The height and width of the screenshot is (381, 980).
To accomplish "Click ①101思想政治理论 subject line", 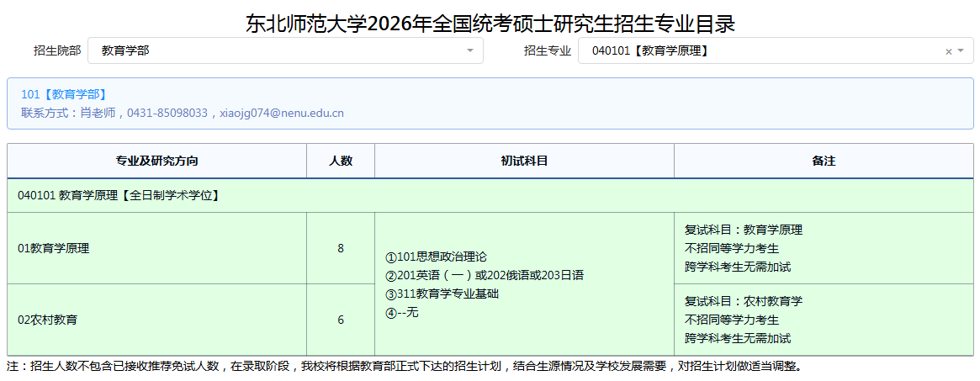I will 437,257.
